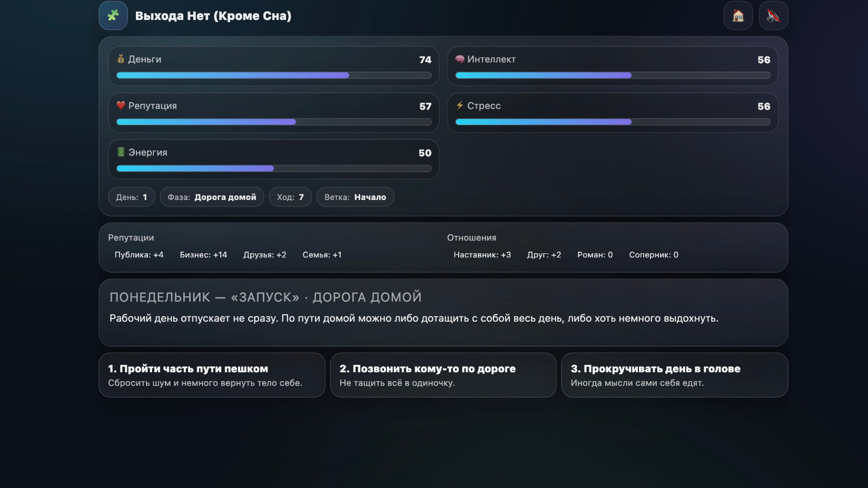Click the 'Ход: 7' badge
The width and height of the screenshot is (868, 488).
pos(290,197)
